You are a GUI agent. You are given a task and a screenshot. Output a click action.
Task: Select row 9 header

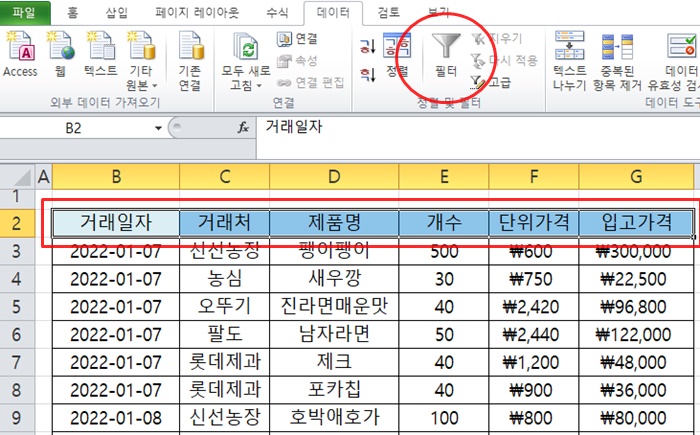17,418
